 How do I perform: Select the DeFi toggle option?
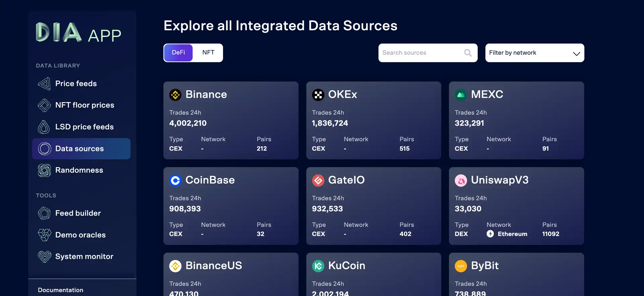click(x=178, y=53)
